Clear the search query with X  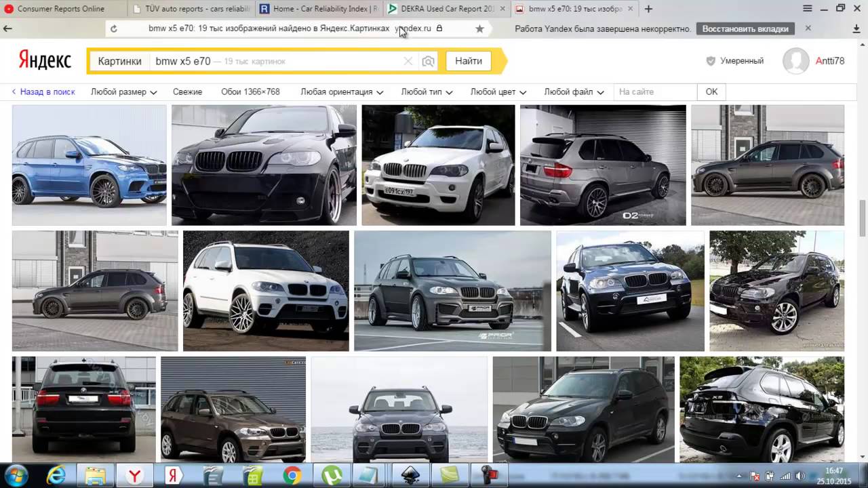[x=408, y=61]
